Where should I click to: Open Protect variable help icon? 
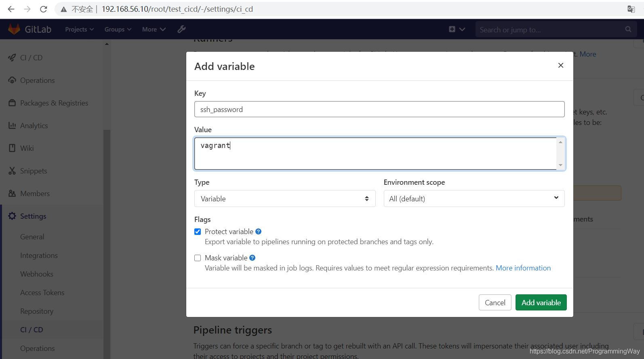pos(259,231)
